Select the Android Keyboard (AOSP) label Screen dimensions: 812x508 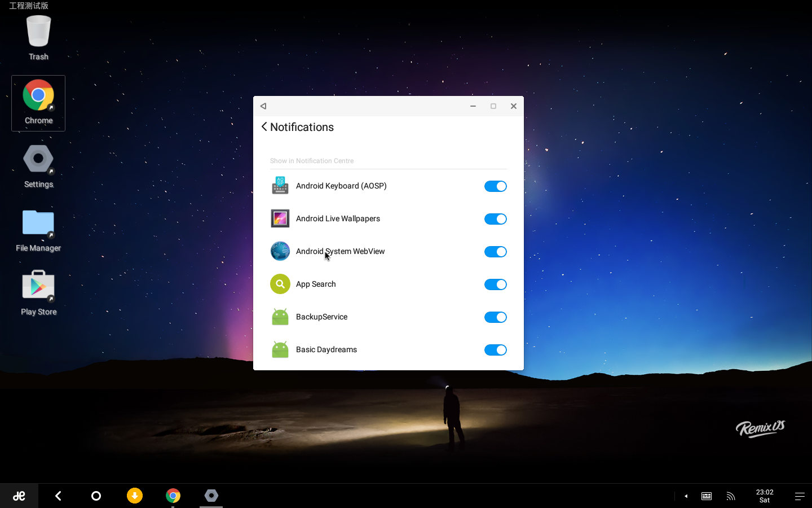point(341,186)
